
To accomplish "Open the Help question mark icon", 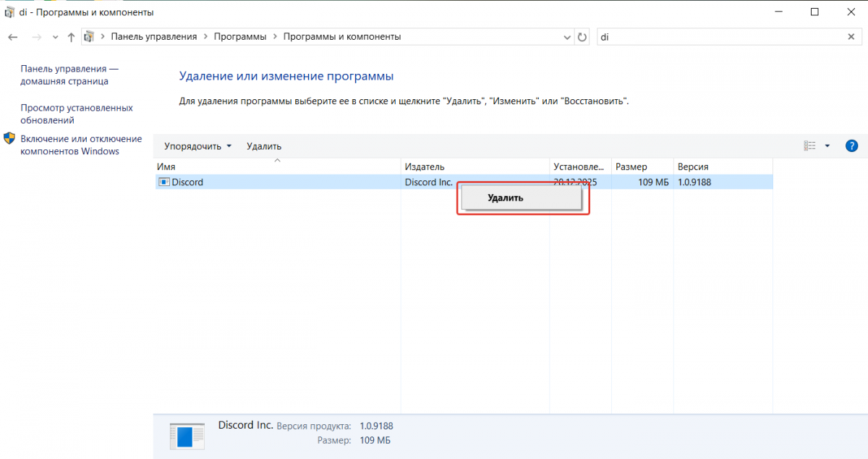I will (852, 146).
